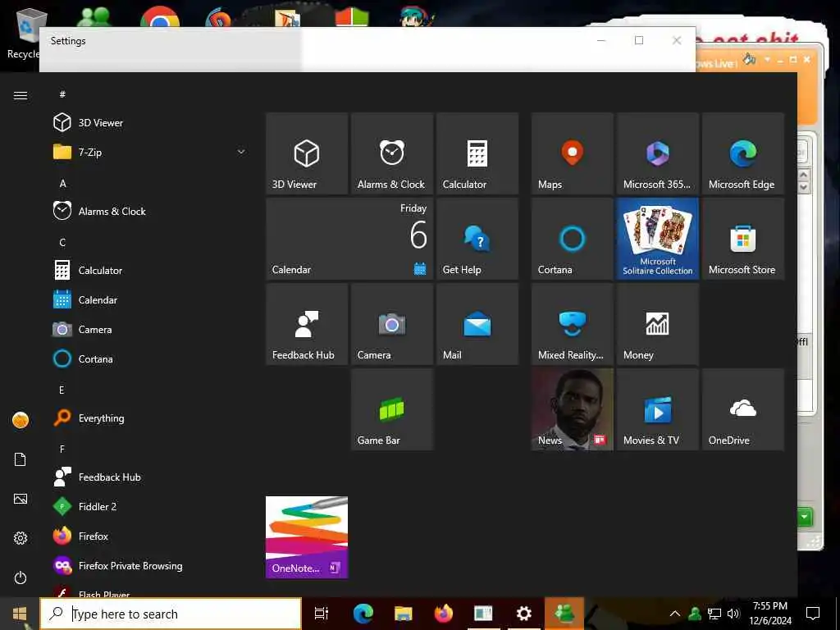Screen dimensions: 840x630
Task: Open the volume control in system tray
Action: click(x=733, y=614)
